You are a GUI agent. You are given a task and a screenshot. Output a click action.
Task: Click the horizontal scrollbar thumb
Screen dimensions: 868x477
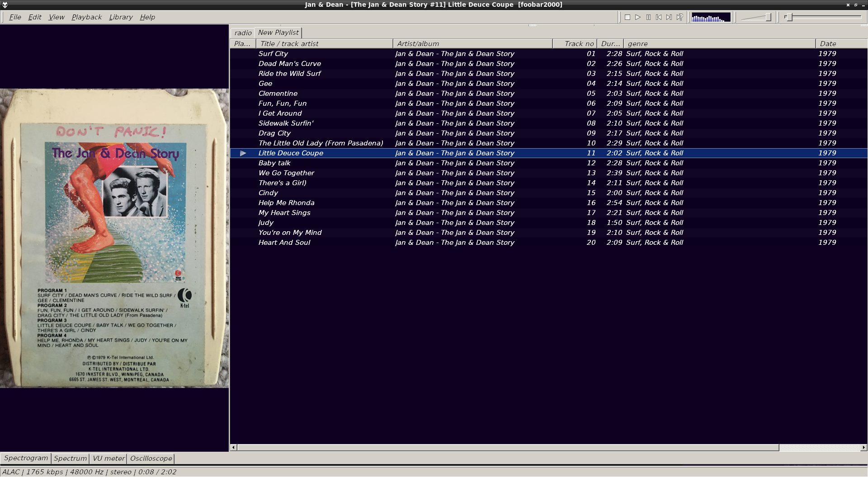508,448
